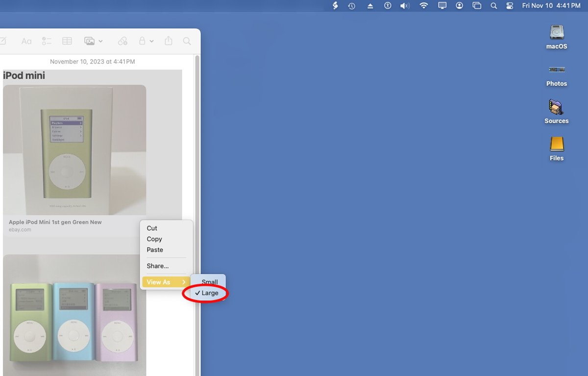Open Control Center in the menu bar

(x=510, y=6)
